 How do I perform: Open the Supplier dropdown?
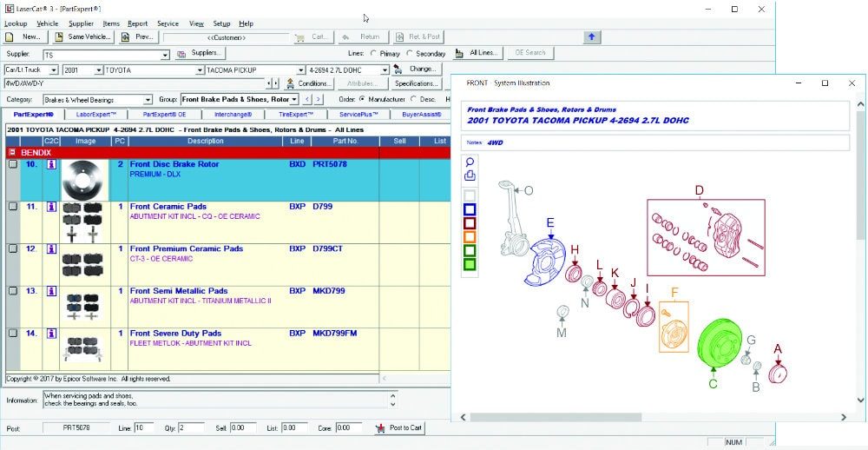click(165, 55)
